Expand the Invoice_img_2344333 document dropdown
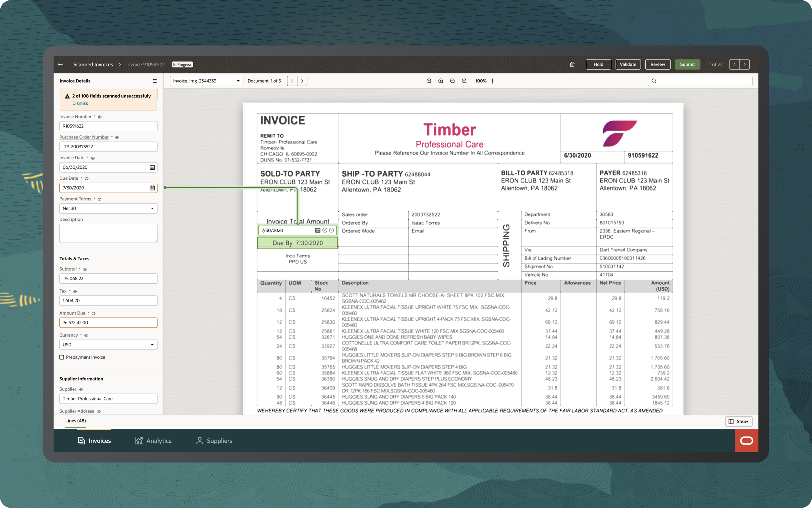The image size is (812, 508). (x=238, y=81)
